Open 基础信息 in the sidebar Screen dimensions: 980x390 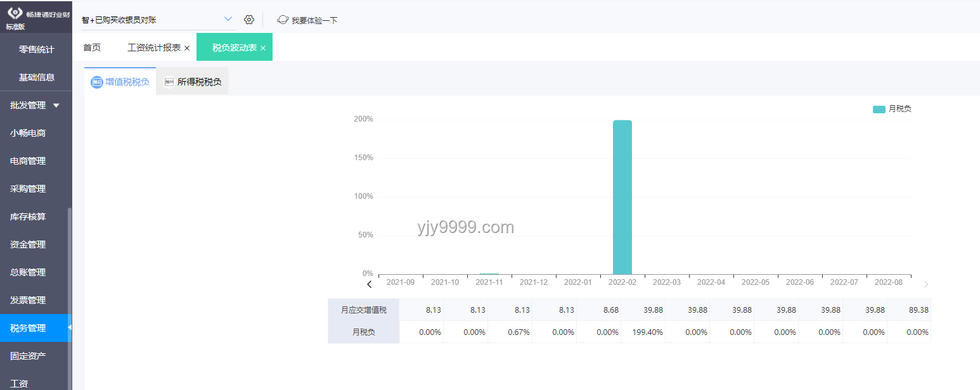36,77
